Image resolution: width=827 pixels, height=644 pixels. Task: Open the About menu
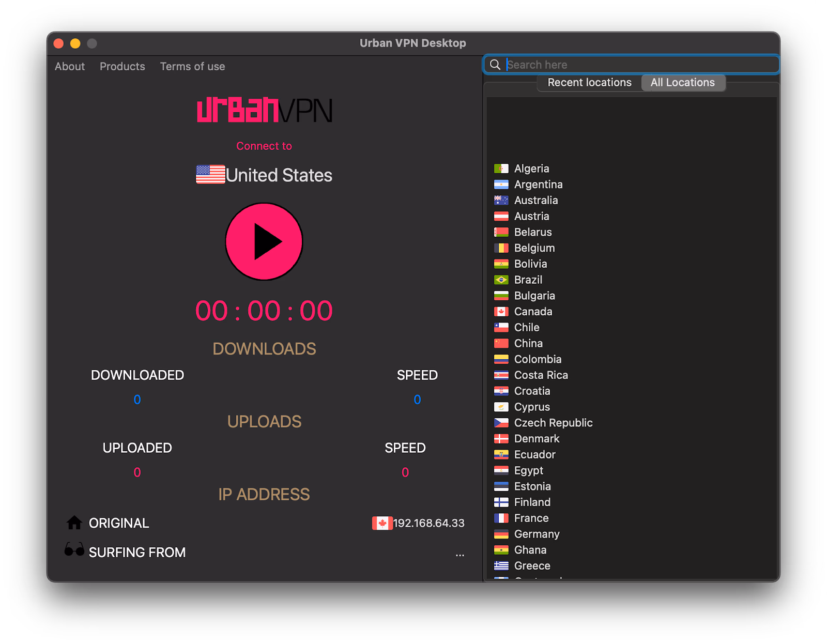click(x=70, y=66)
